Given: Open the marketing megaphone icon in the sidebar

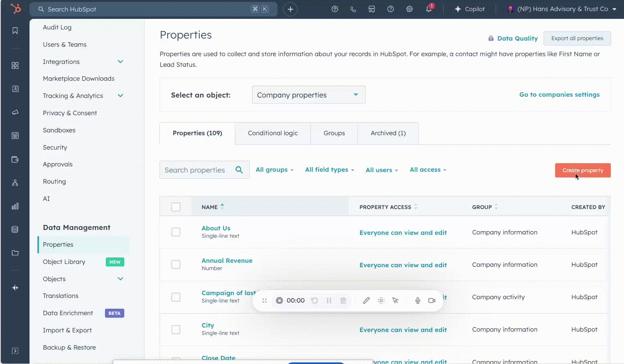Looking at the screenshot, I should (x=15, y=111).
